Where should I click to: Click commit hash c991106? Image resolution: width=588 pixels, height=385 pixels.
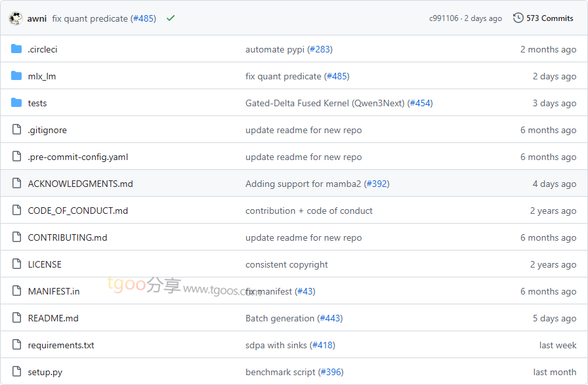click(444, 18)
